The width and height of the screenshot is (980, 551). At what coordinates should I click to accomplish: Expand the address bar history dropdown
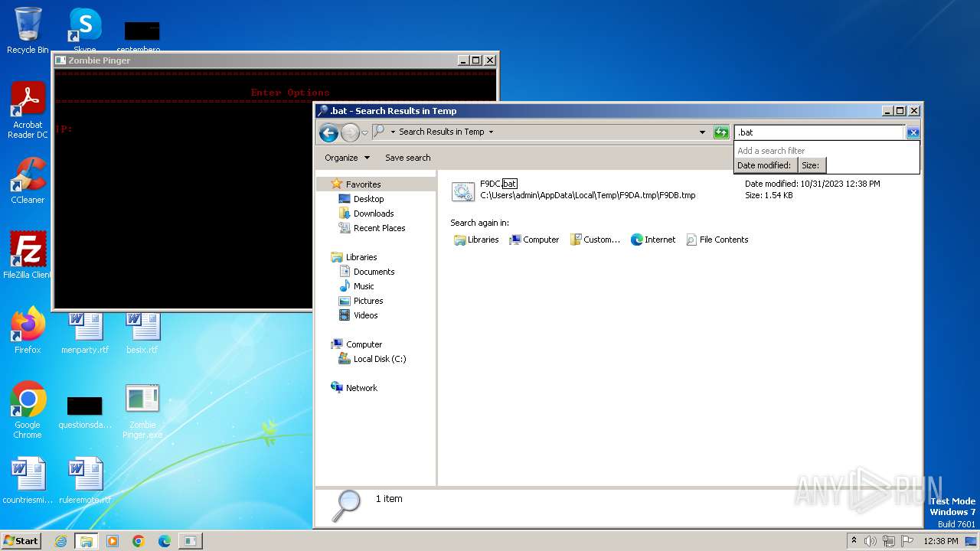click(702, 132)
